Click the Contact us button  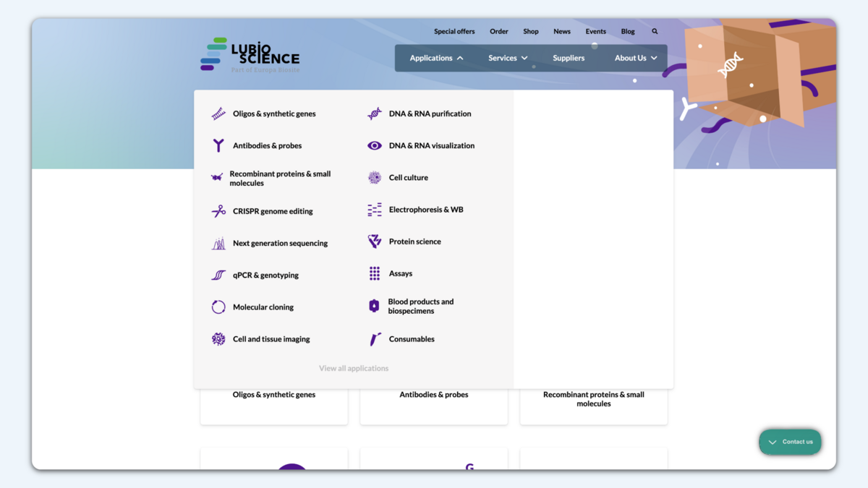(790, 442)
